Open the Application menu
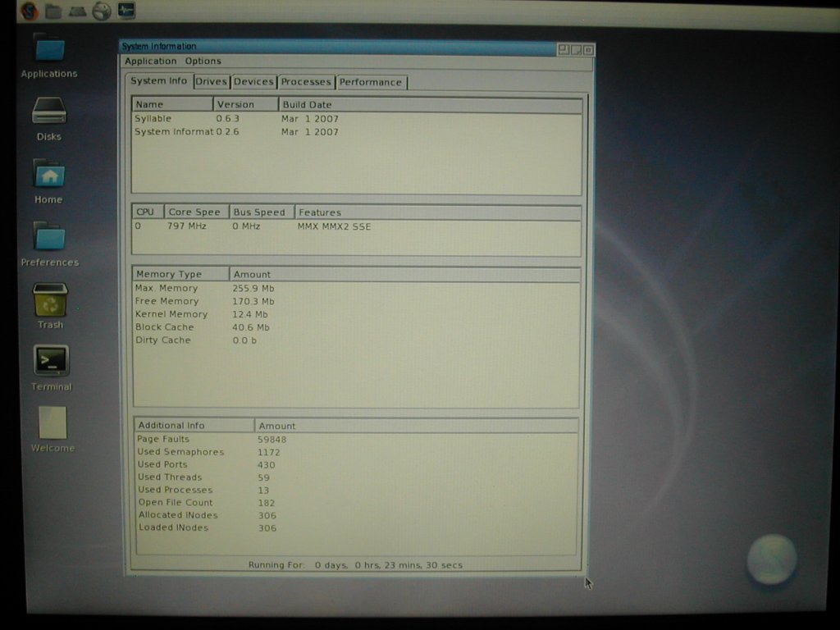Image resolution: width=840 pixels, height=630 pixels. pyautogui.click(x=150, y=61)
